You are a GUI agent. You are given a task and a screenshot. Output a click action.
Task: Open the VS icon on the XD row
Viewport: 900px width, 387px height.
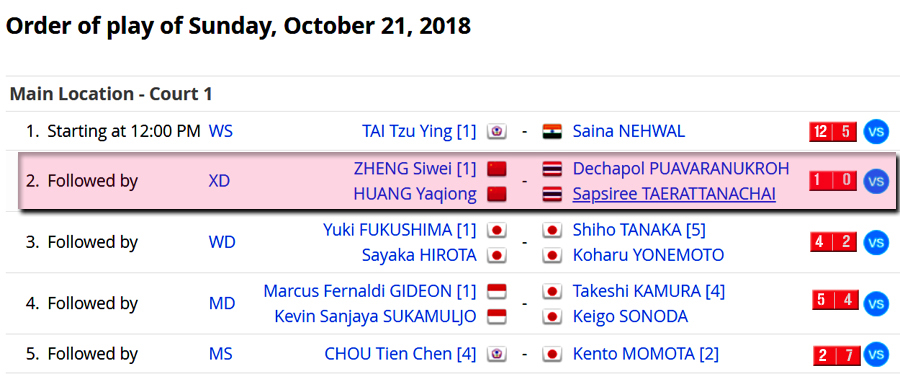[876, 181]
